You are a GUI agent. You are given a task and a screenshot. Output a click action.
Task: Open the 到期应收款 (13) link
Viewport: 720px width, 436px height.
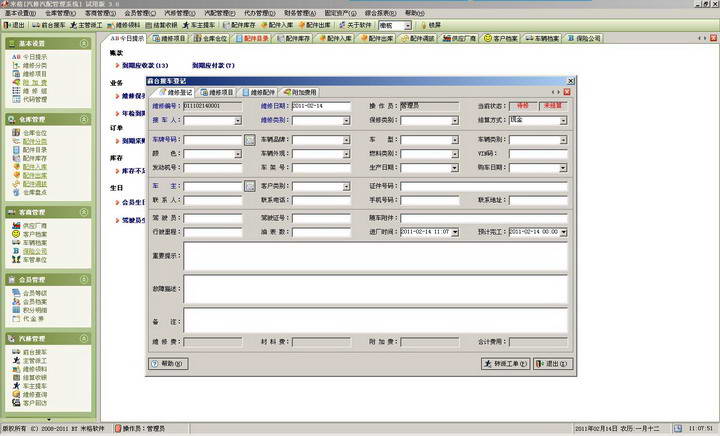coord(145,66)
